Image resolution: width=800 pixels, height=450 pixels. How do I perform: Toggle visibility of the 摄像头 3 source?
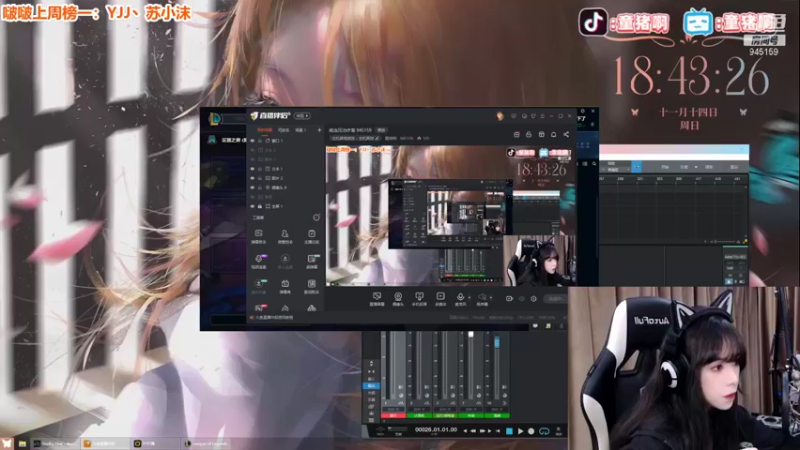tap(253, 187)
